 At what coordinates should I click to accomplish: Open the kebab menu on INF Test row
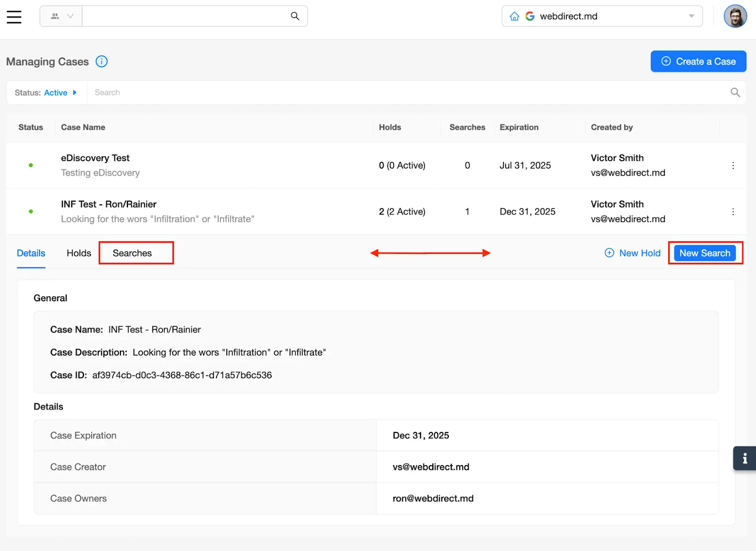(x=733, y=212)
